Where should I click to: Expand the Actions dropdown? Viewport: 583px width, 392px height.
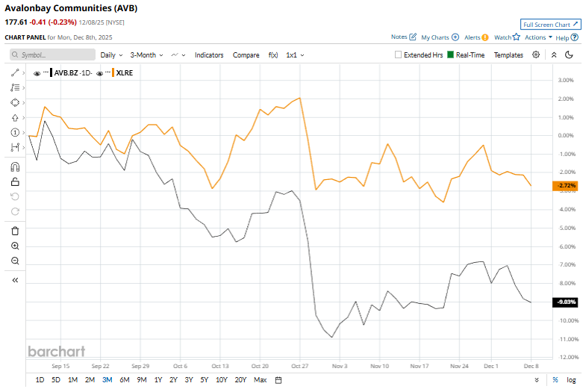coord(538,37)
